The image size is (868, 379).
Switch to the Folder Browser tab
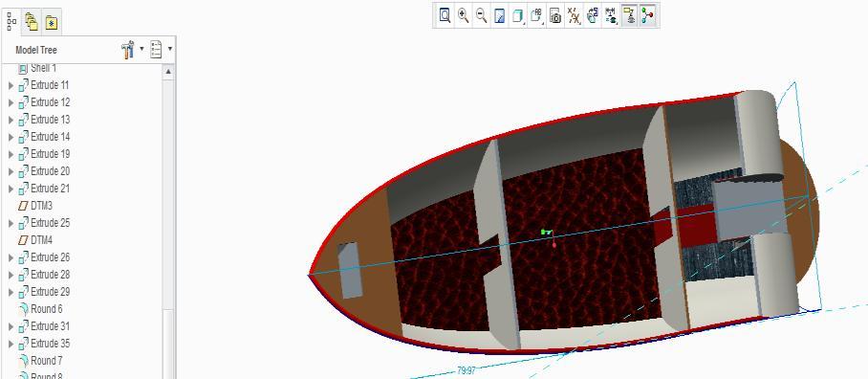[33, 22]
